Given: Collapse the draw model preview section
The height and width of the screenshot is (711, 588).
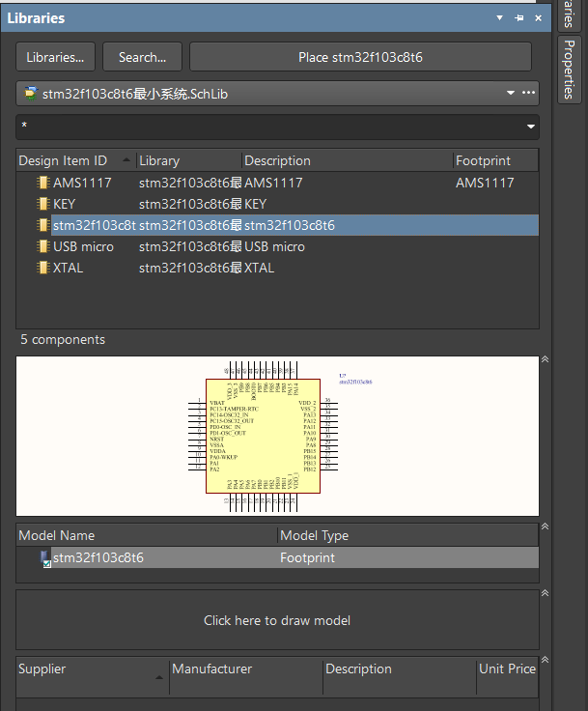Looking at the screenshot, I should (545, 593).
